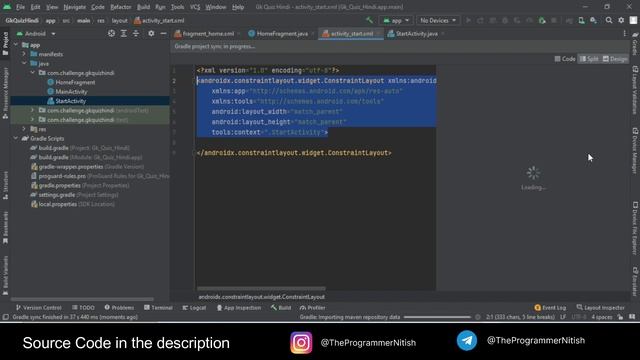The image size is (640, 360).
Task: Open the Device Manager toolbar icon
Action: point(581,20)
